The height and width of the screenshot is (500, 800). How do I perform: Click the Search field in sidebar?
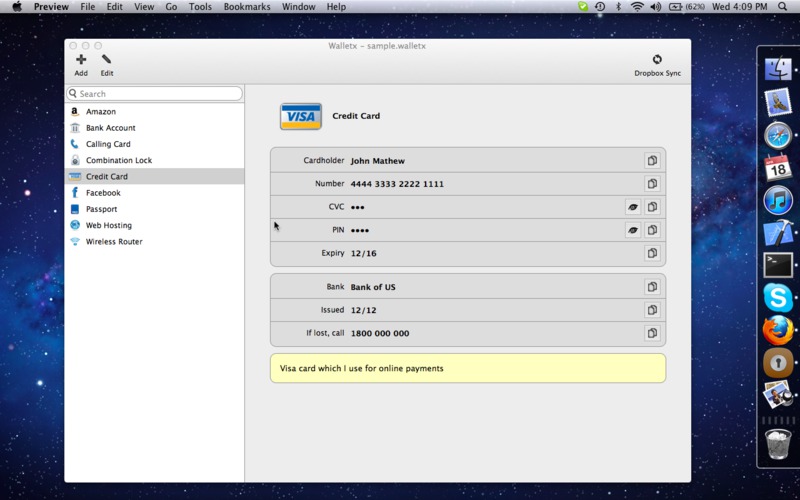tap(155, 94)
